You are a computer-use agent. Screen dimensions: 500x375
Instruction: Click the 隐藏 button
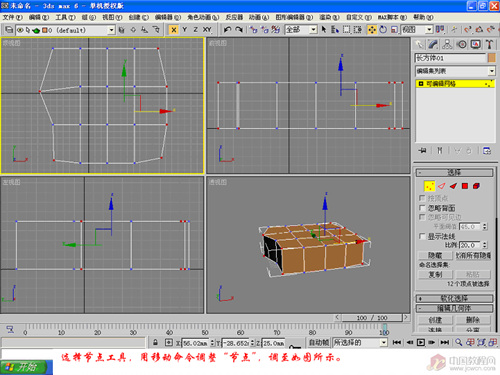coord(435,256)
